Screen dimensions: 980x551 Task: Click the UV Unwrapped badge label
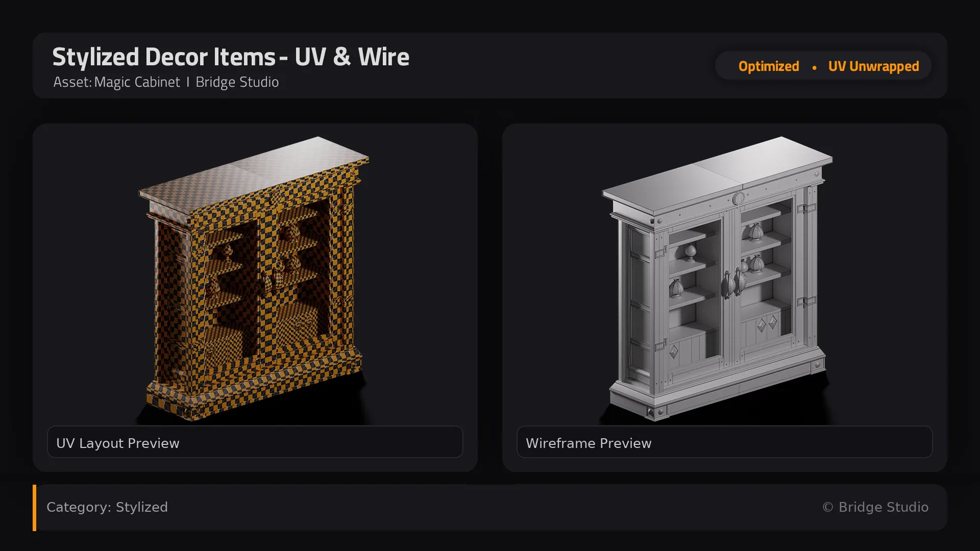click(x=873, y=66)
